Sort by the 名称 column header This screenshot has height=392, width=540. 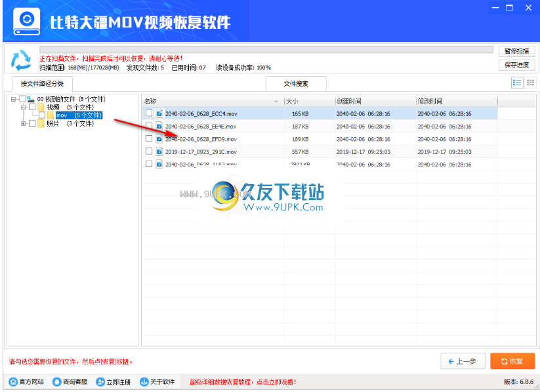(213, 101)
